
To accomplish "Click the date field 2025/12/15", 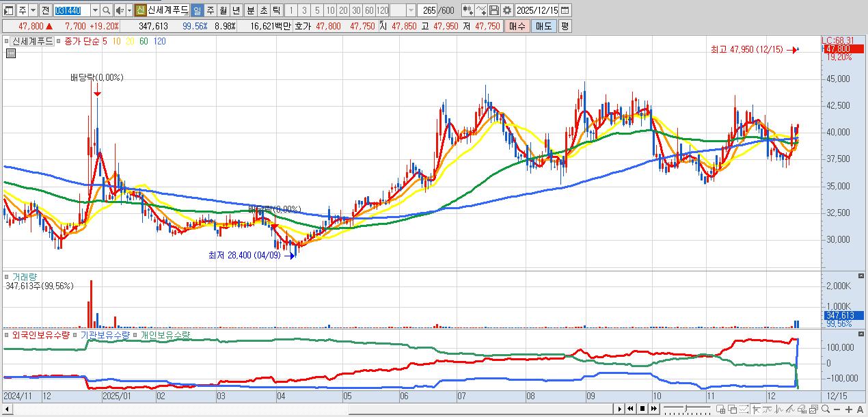I will 537,10.
